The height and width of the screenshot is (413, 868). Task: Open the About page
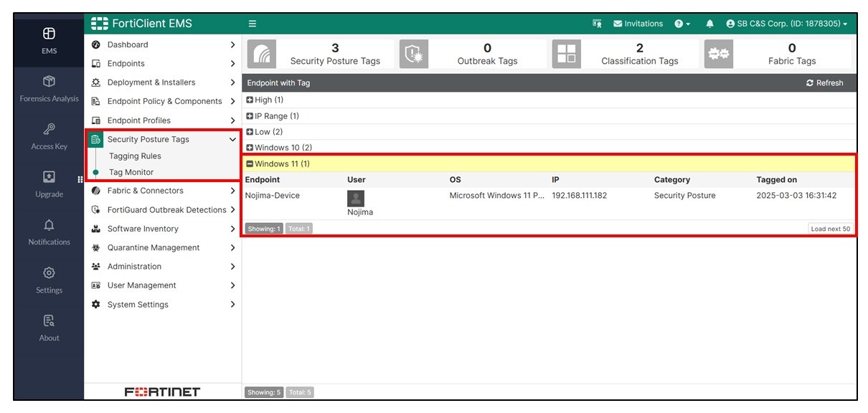[x=49, y=328]
